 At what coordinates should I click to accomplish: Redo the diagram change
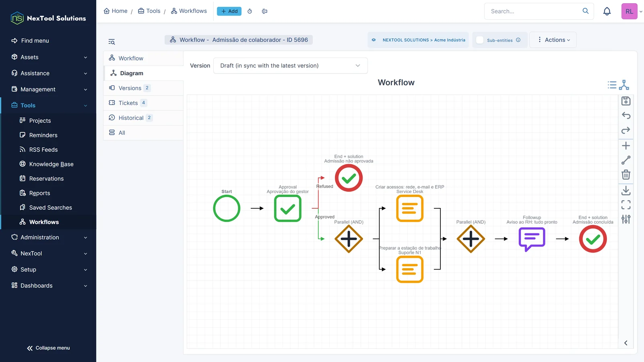click(x=626, y=130)
